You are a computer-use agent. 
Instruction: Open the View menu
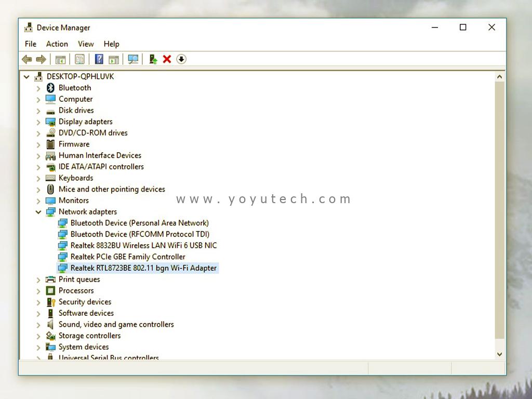86,44
